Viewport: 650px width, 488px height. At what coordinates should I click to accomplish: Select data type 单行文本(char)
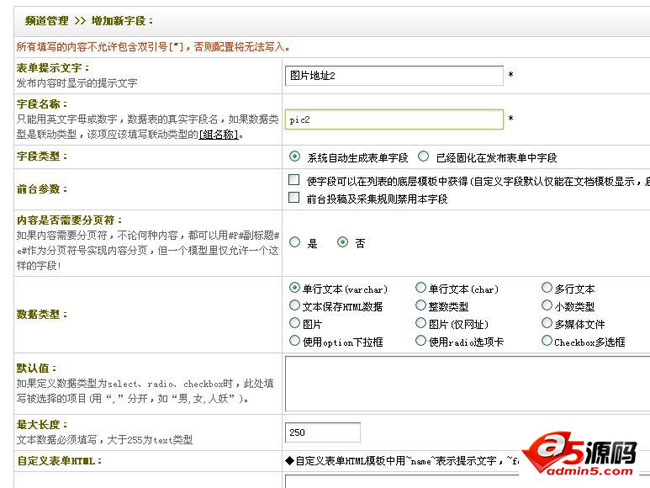(x=421, y=287)
